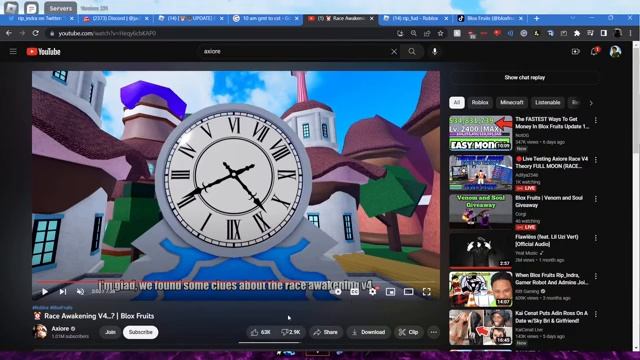Switch to rip_indra on Twitter tab
The width and height of the screenshot is (640, 360).
(x=40, y=19)
